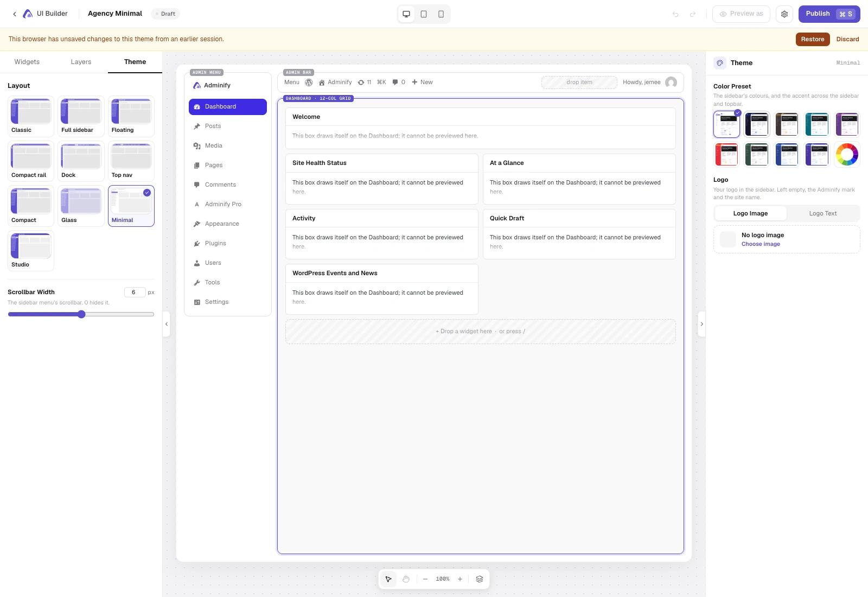Discard the unsaved changes
The height and width of the screenshot is (597, 868).
point(847,39)
